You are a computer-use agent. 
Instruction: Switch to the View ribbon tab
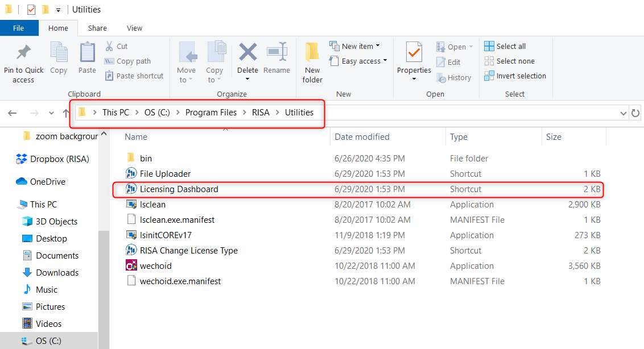[x=135, y=28]
